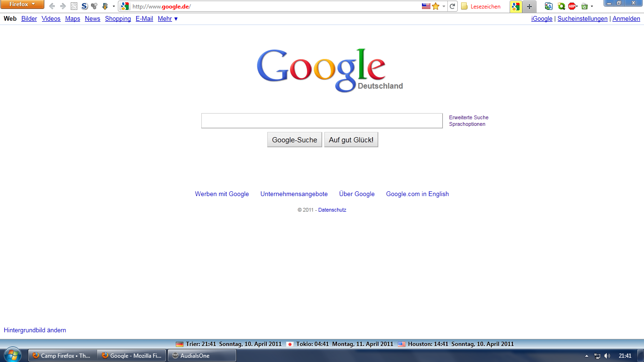644x362 pixels.
Task: Open the orange Firefox menu button
Action: 23,5
